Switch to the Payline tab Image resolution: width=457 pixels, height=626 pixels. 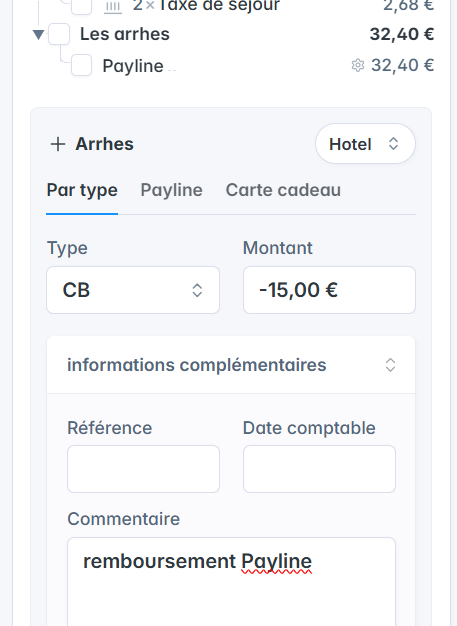tap(172, 190)
